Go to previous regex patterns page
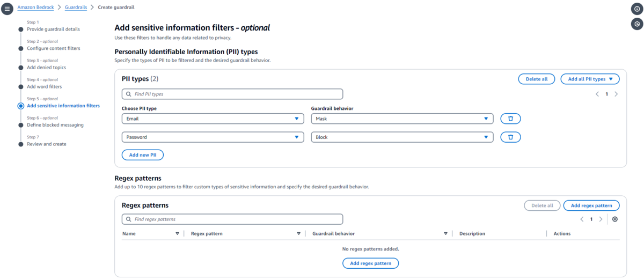The image size is (644, 280). tap(582, 219)
